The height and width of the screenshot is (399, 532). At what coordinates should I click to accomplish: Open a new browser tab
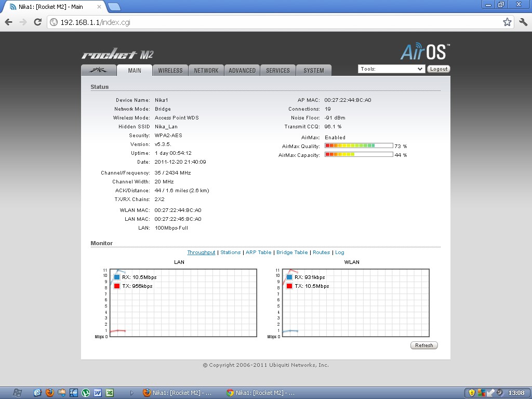114,7
